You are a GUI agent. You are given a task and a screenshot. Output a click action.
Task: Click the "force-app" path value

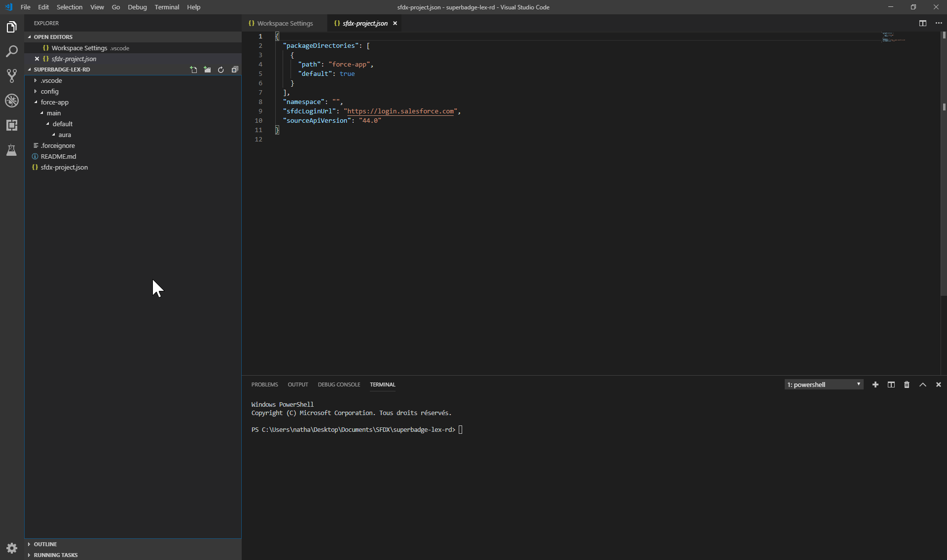pos(350,65)
